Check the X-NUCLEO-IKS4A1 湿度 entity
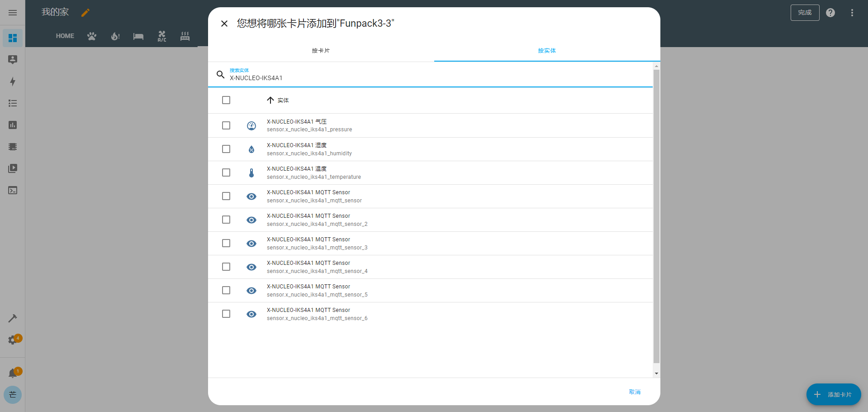This screenshot has height=412, width=868. (226, 149)
